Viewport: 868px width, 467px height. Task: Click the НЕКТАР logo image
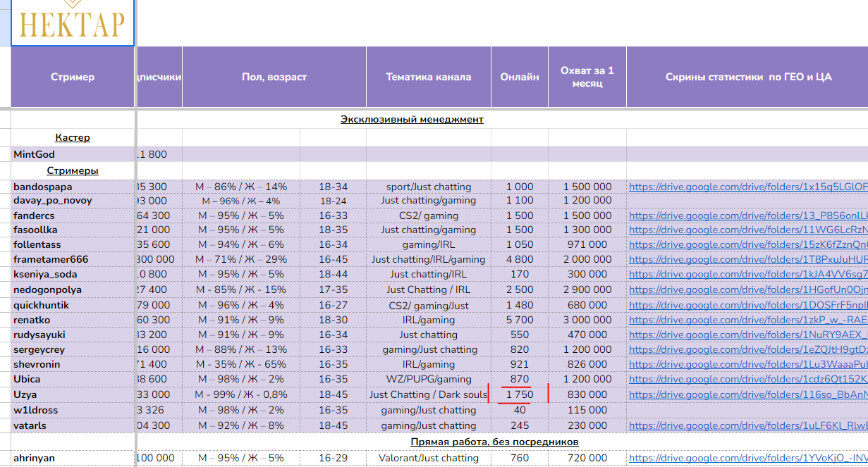pyautogui.click(x=72, y=23)
